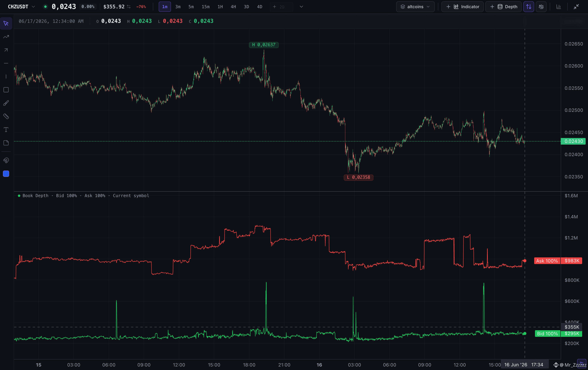Image resolution: width=588 pixels, height=370 pixels.
Task: Select the vertical line tool
Action: (6, 76)
